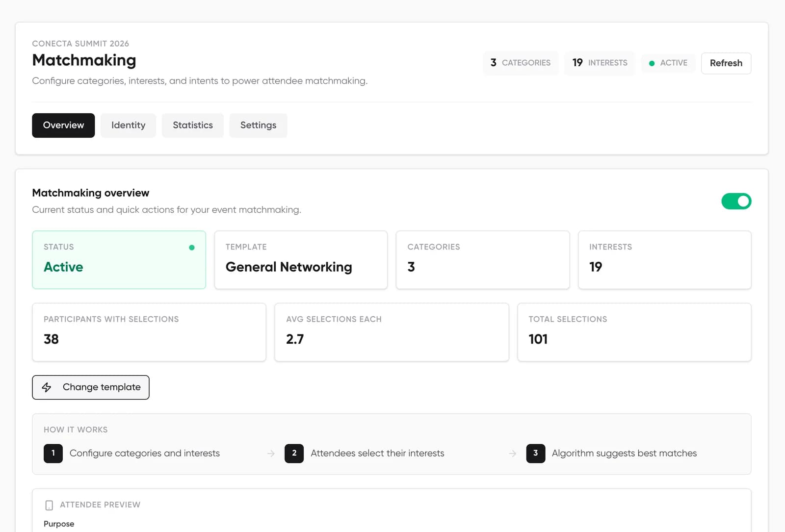Open the Statistics tab
Viewport: 785px width, 532px height.
pos(193,126)
